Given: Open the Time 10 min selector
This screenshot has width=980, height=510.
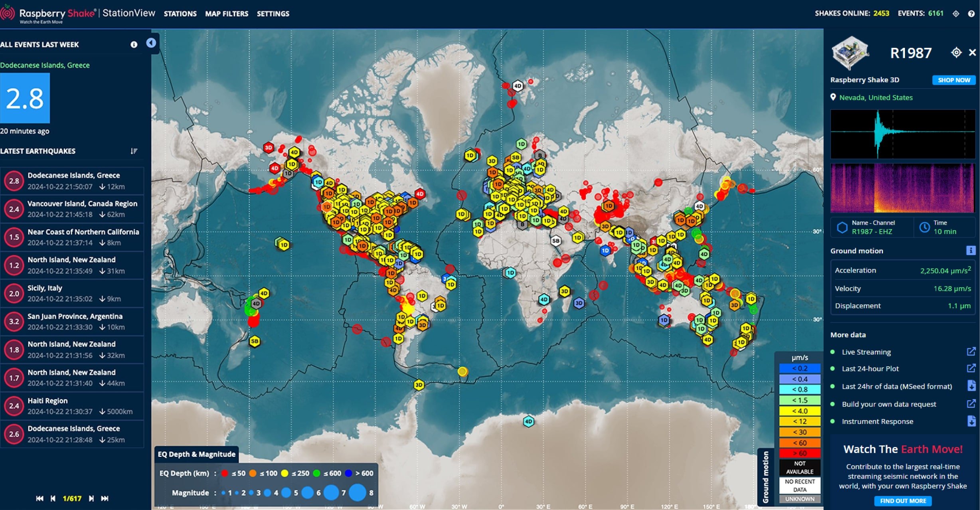Looking at the screenshot, I should [x=944, y=227].
